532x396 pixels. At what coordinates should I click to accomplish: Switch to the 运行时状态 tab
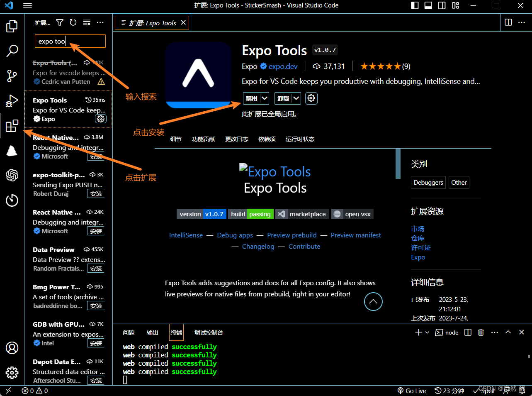300,139
